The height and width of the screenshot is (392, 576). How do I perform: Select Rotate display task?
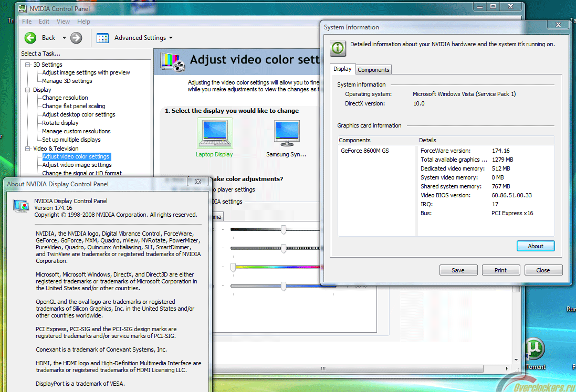pyautogui.click(x=60, y=123)
